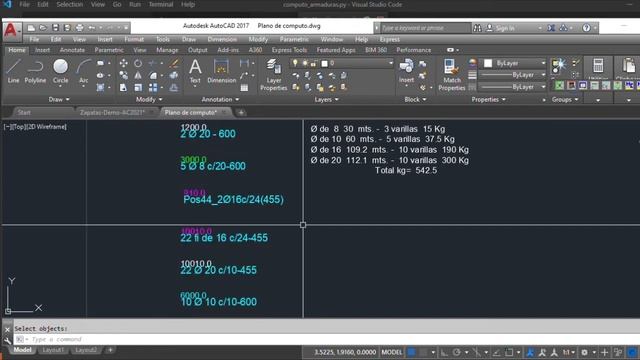Click the Move tool in Modify panel
The width and height of the screenshot is (640, 360).
[x=123, y=63]
